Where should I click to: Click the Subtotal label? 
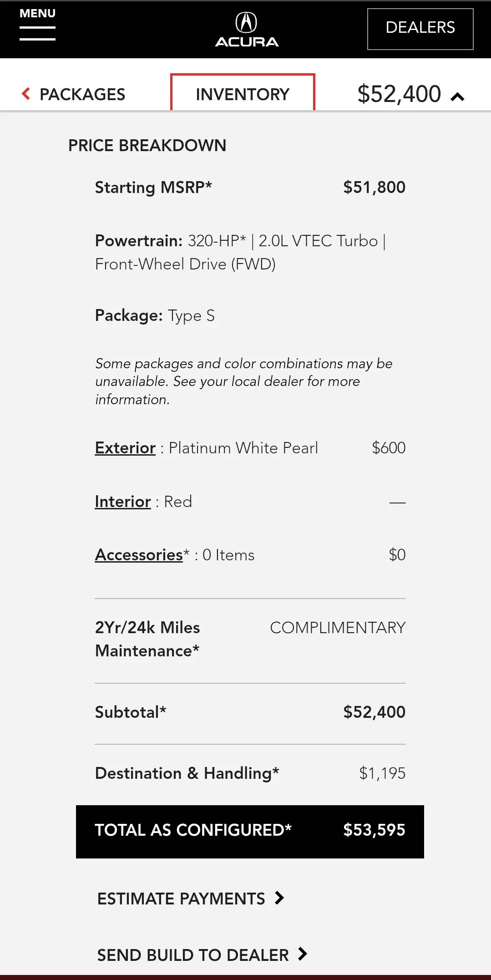(130, 712)
